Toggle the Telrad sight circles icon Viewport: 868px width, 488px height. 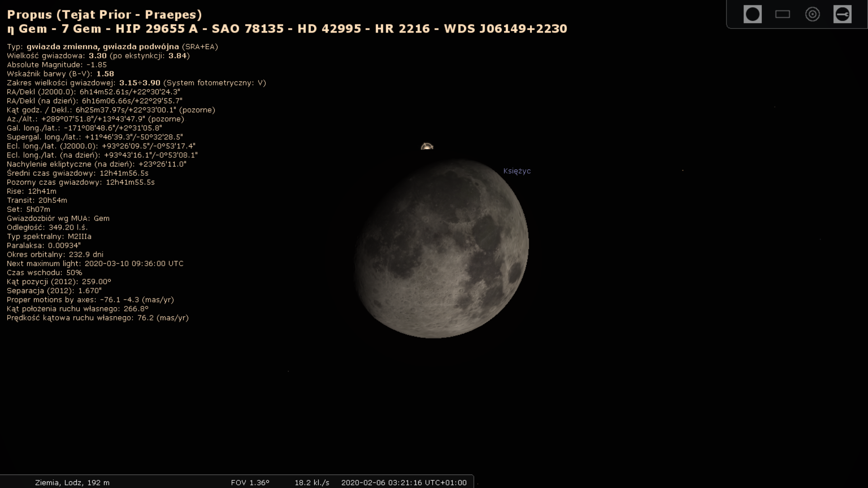click(812, 14)
